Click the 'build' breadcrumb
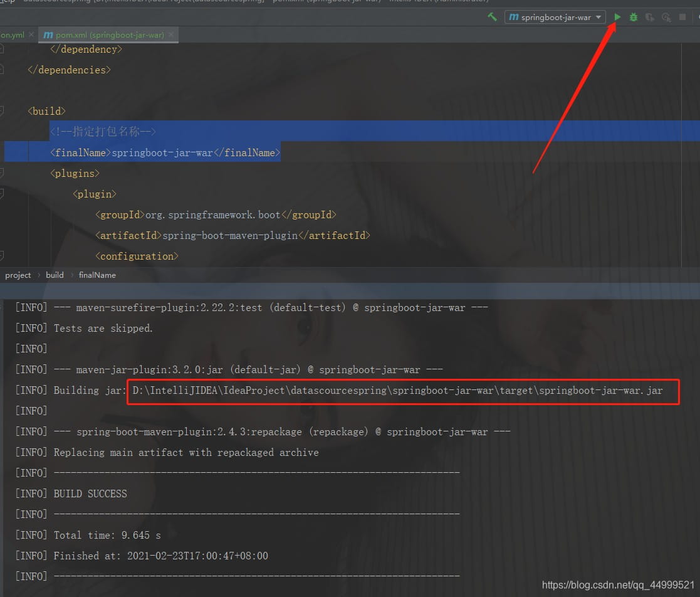The height and width of the screenshot is (597, 700). click(x=55, y=275)
